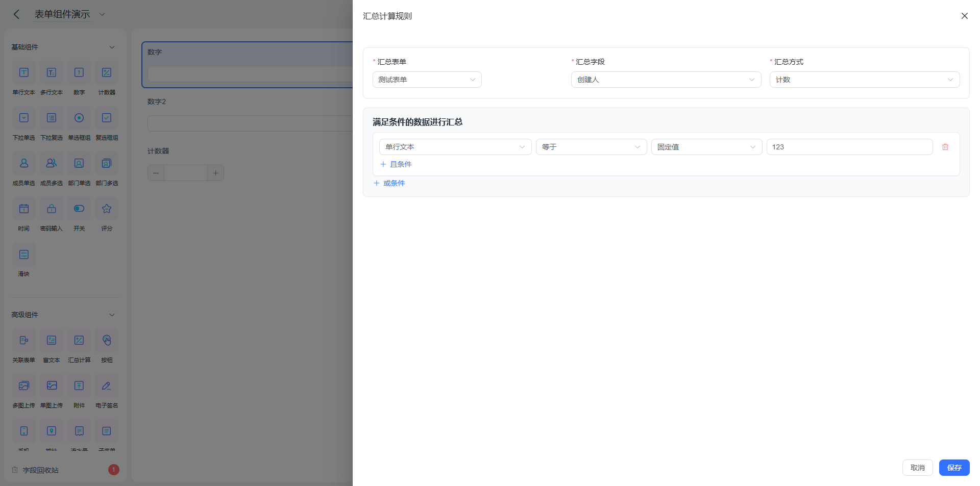Screen dimensions: 980x486
Task: Delete the condition row with trash icon
Action: point(945,147)
